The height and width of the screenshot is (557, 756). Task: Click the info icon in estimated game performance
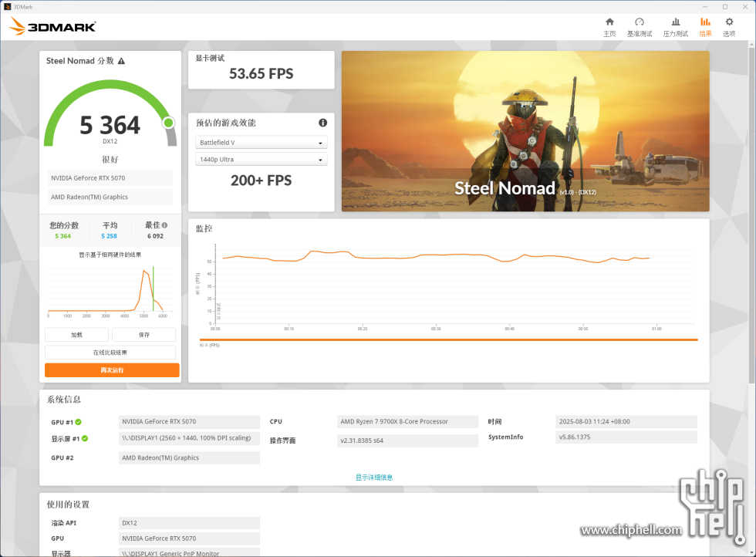[322, 123]
